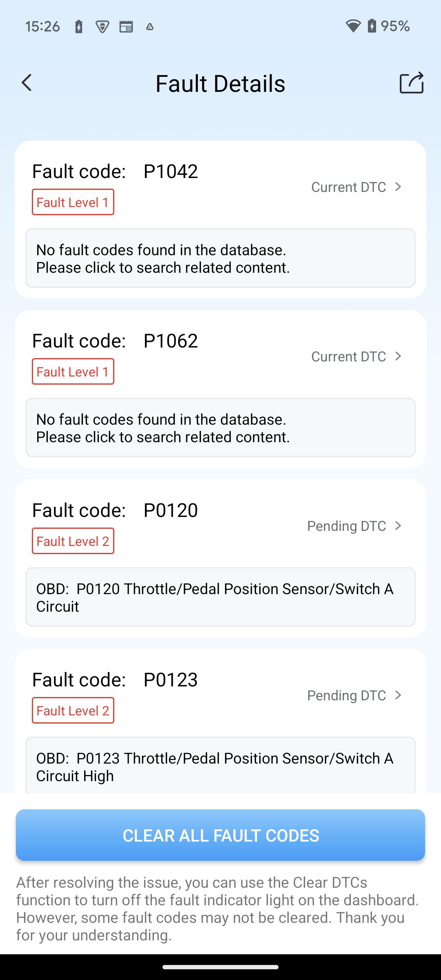
Task: Expand the Pending DTC chevron for P0123
Action: [398, 695]
